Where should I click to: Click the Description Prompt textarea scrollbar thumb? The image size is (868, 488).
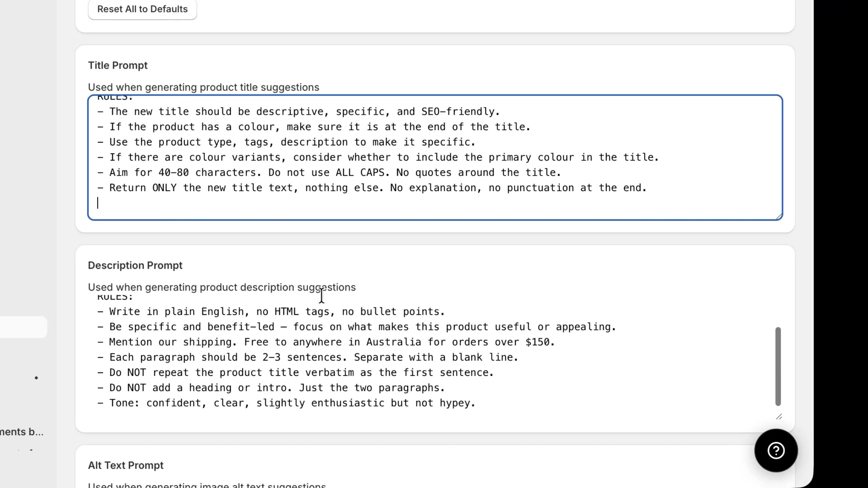pos(778,366)
